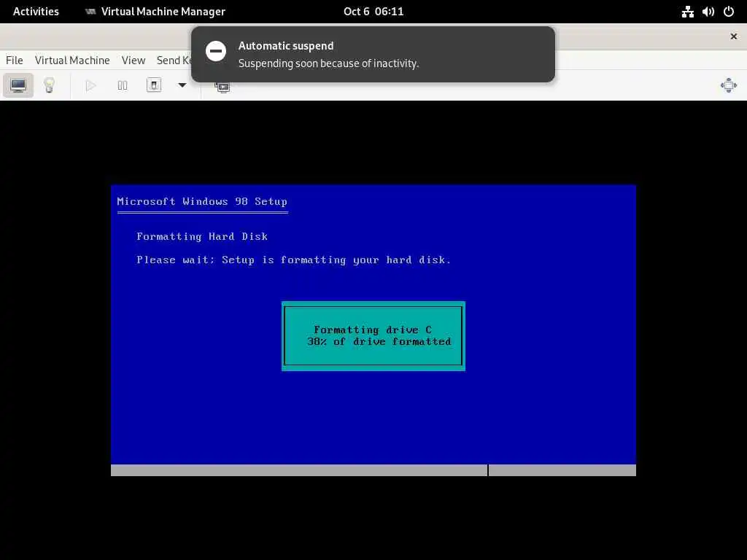Pause the virtual machine
Screen dimensions: 747x560
click(123, 86)
